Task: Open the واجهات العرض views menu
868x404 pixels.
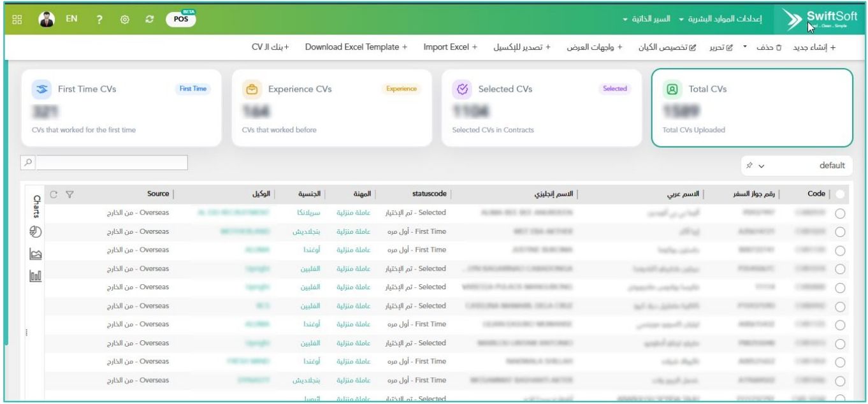Action: click(595, 48)
